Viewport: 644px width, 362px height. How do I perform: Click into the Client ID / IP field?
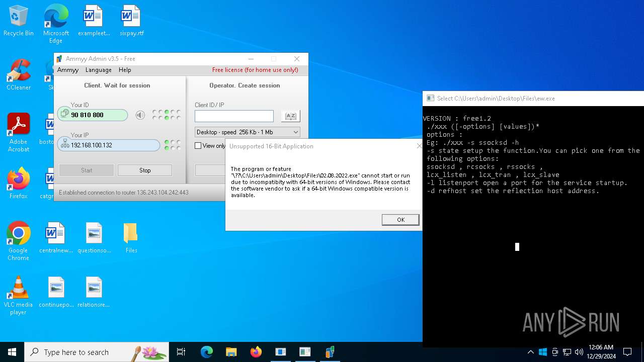[234, 116]
